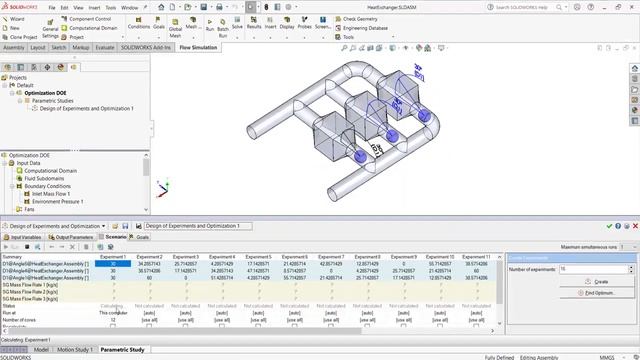Collapse the Default projects node
This screenshot has width=640, height=360.
[x=5, y=85]
